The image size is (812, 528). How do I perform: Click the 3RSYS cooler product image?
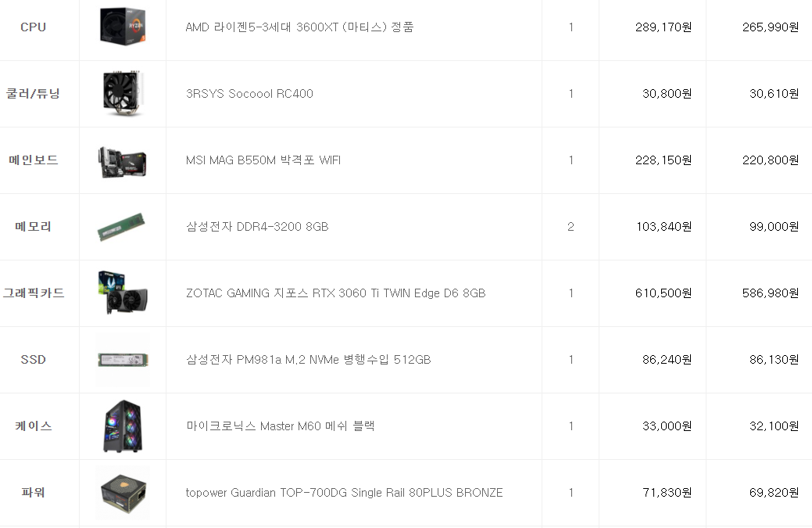pyautogui.click(x=123, y=94)
